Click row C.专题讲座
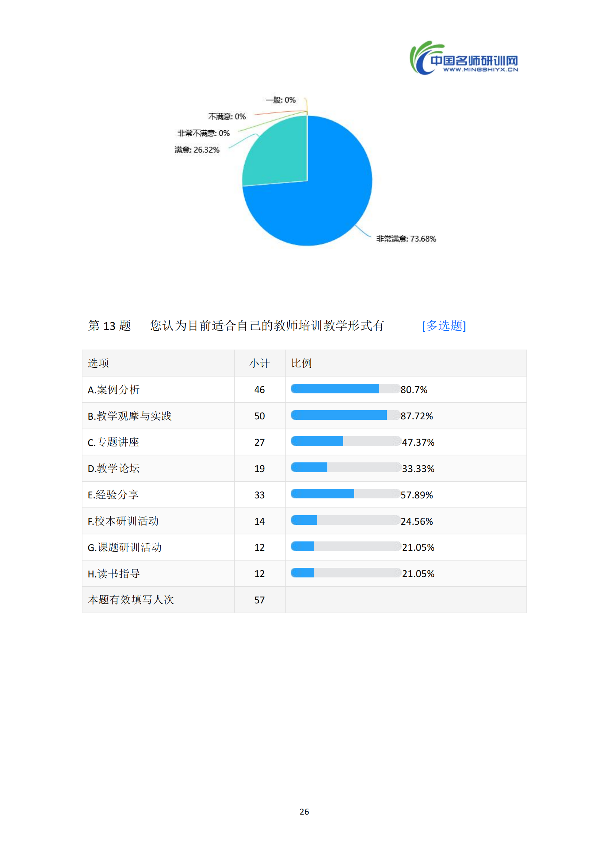Viewport: 614px width, 868px height. [304, 442]
